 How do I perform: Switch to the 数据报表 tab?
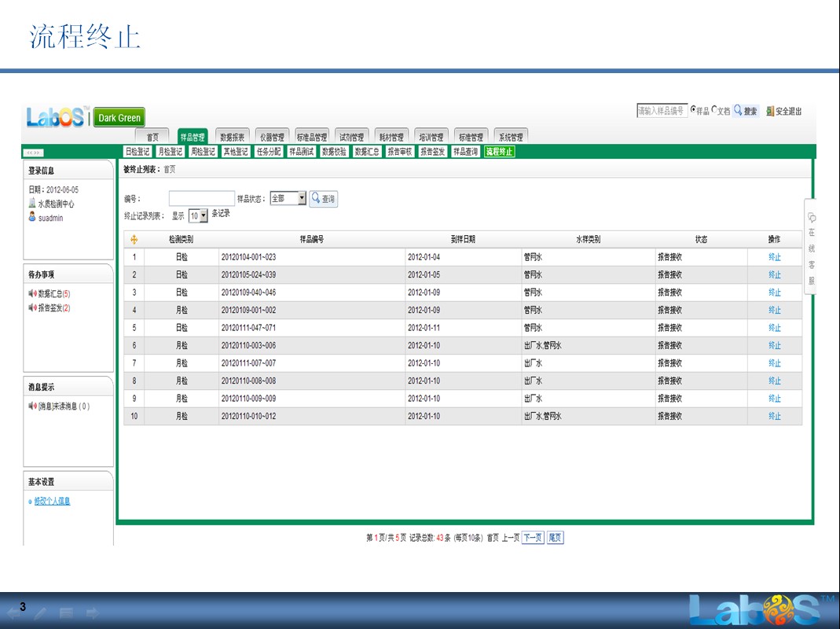click(x=232, y=137)
